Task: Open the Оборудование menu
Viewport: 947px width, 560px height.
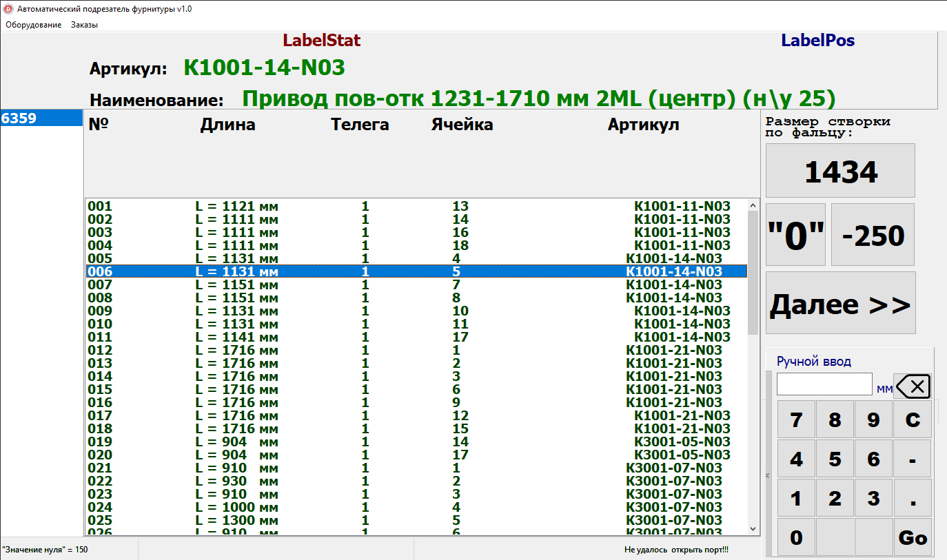Action: (34, 25)
